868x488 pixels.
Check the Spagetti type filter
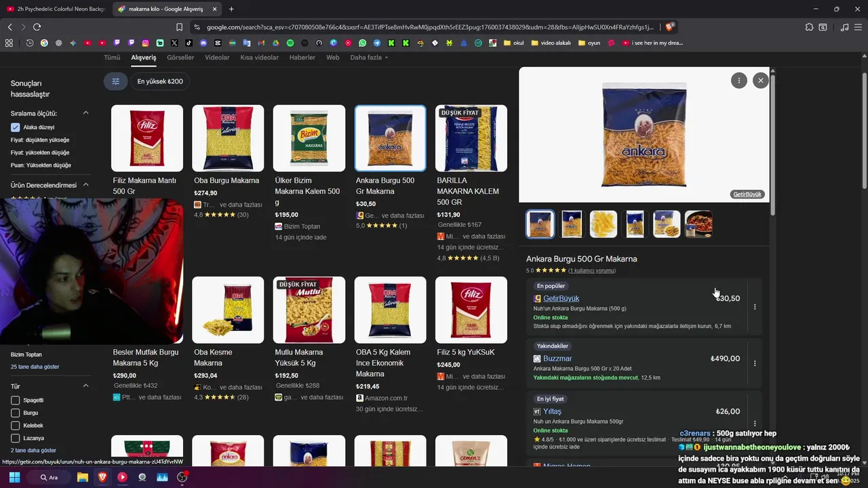point(15,400)
